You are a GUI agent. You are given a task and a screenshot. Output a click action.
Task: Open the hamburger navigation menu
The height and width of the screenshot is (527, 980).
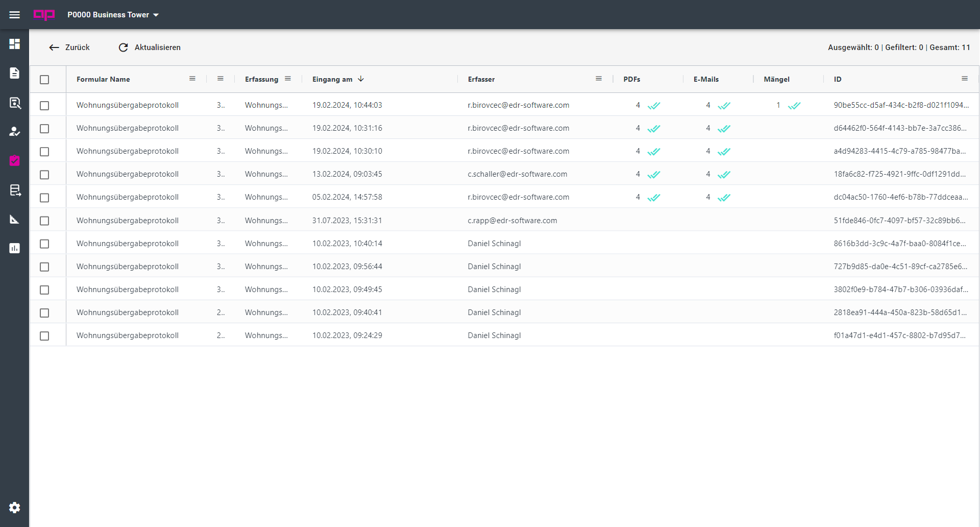click(14, 15)
